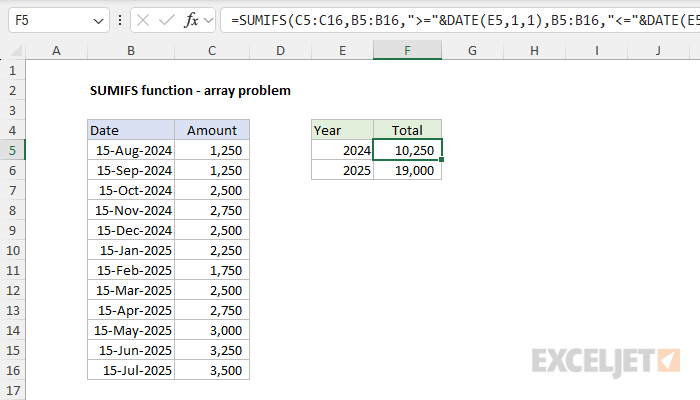
Task: Select the total 10,250 cell
Action: 408,150
